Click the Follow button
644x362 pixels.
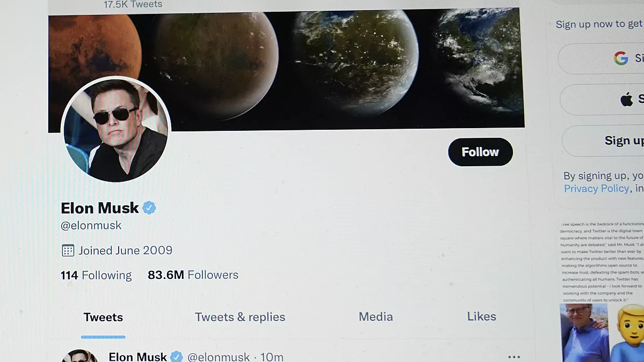tap(480, 152)
